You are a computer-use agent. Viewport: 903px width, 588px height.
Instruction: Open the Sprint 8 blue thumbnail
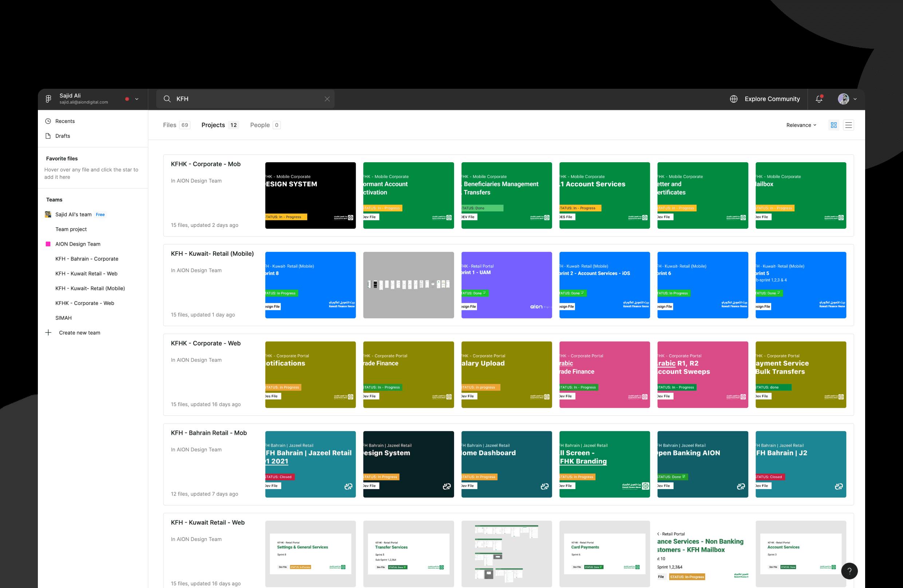point(310,285)
